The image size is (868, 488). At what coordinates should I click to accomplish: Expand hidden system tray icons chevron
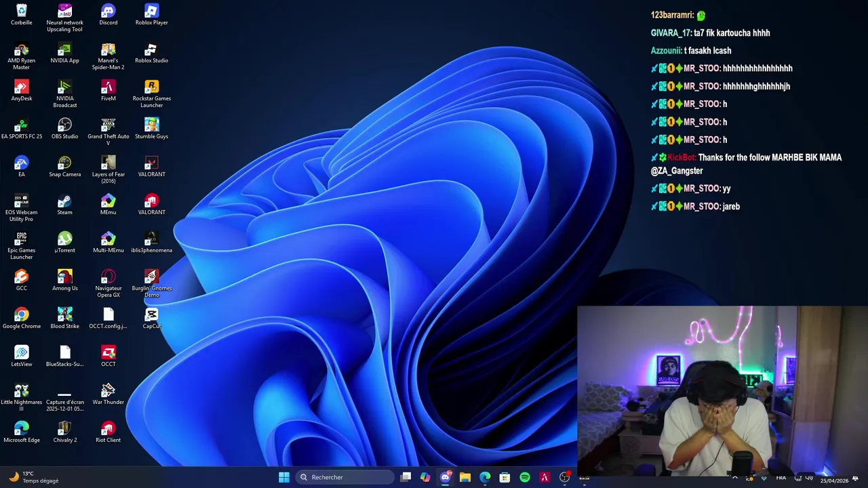pos(734,478)
